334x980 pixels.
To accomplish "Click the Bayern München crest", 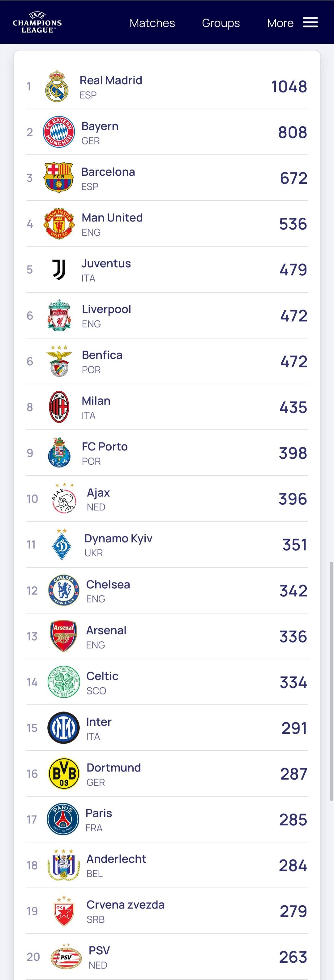I will pos(58,132).
